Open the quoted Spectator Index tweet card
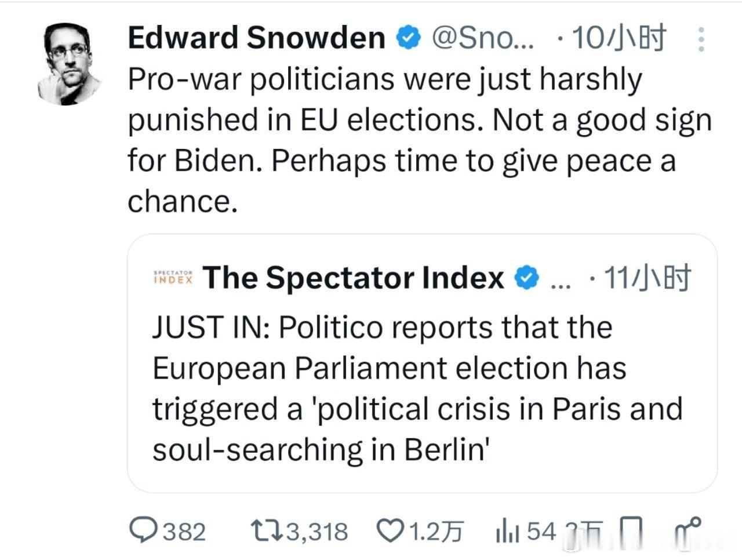Screen dimensions: 742x560 tap(422, 363)
